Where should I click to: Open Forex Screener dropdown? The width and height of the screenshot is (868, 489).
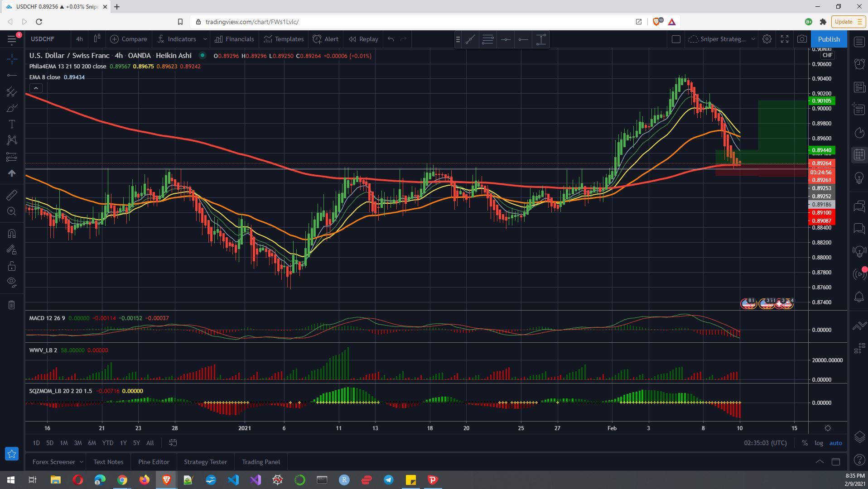58,462
